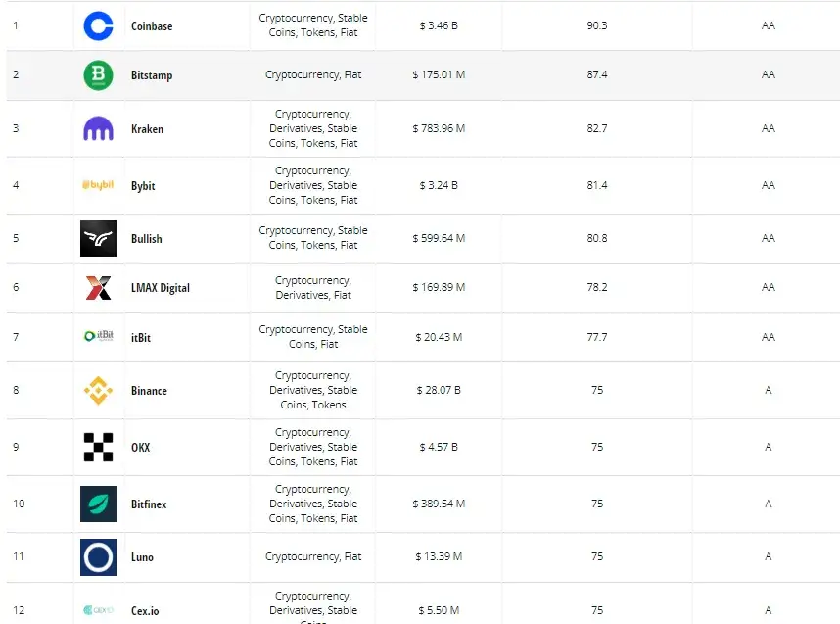Click the yellow Binance diamond logo
This screenshot has height=624, width=840.
click(99, 390)
